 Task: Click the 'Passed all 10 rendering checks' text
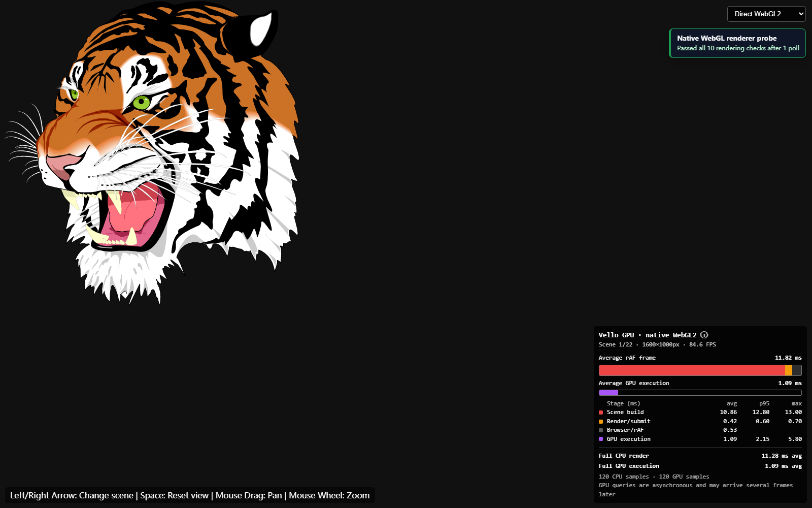coord(738,48)
